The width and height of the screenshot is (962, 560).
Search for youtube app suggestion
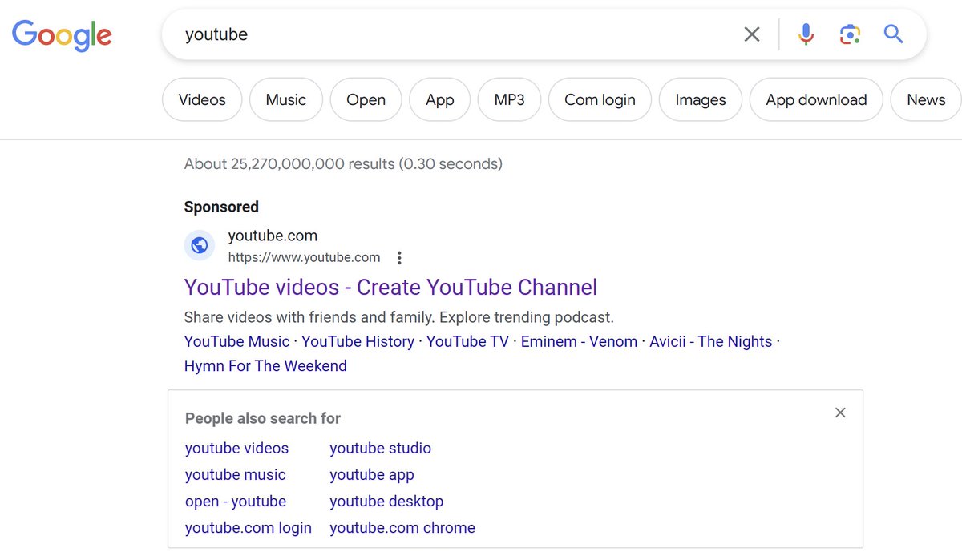[372, 475]
